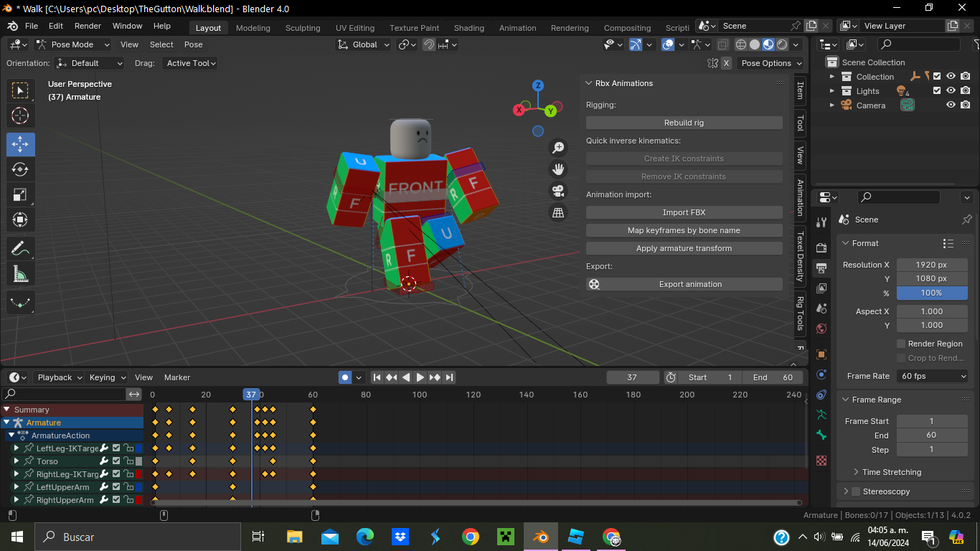Pick the Measure tool
Viewport: 980px width, 551px height.
pyautogui.click(x=20, y=273)
